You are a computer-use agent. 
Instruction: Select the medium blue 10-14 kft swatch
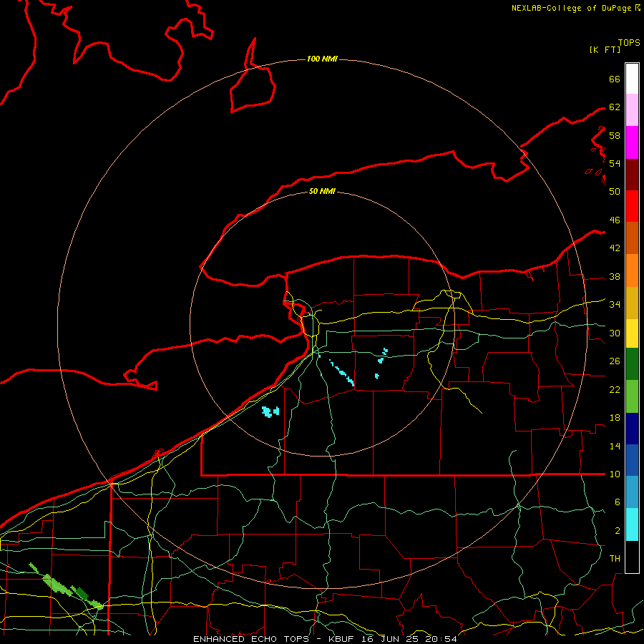coord(632,460)
